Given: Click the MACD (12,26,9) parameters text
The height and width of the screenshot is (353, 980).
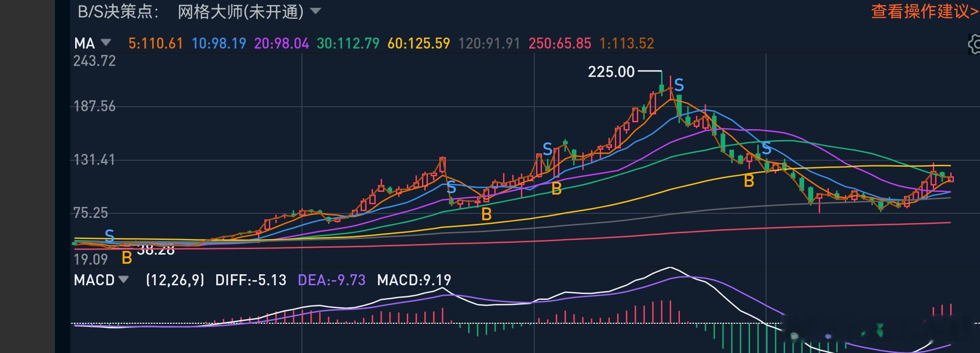Looking at the screenshot, I should (x=175, y=280).
